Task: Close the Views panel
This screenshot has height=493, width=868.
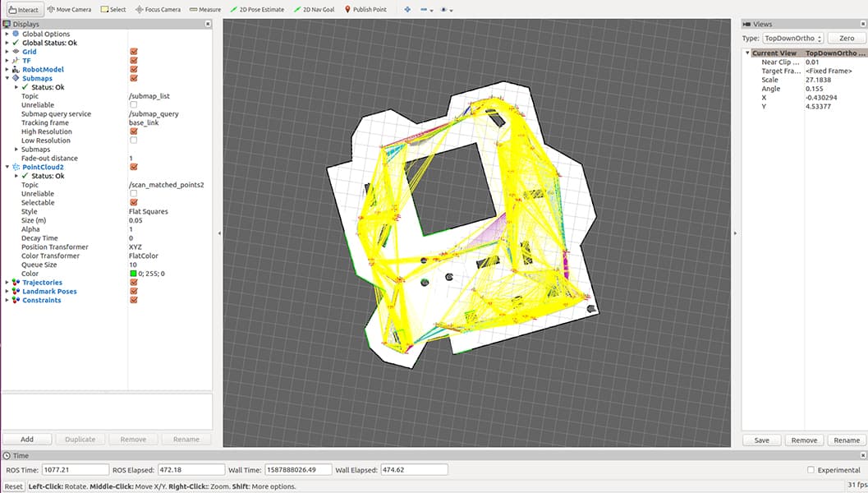Action: click(x=862, y=24)
